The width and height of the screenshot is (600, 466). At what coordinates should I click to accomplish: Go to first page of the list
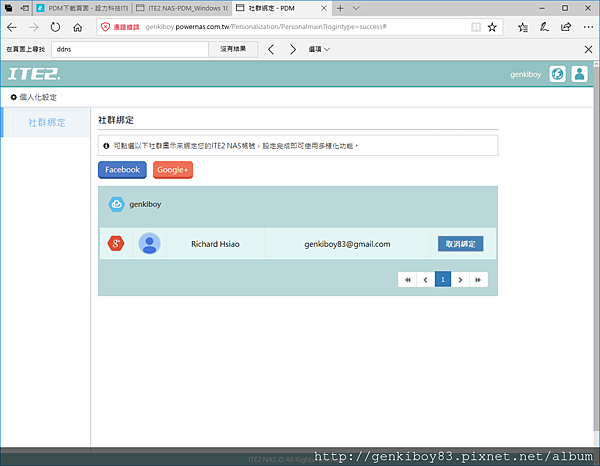[x=408, y=280]
